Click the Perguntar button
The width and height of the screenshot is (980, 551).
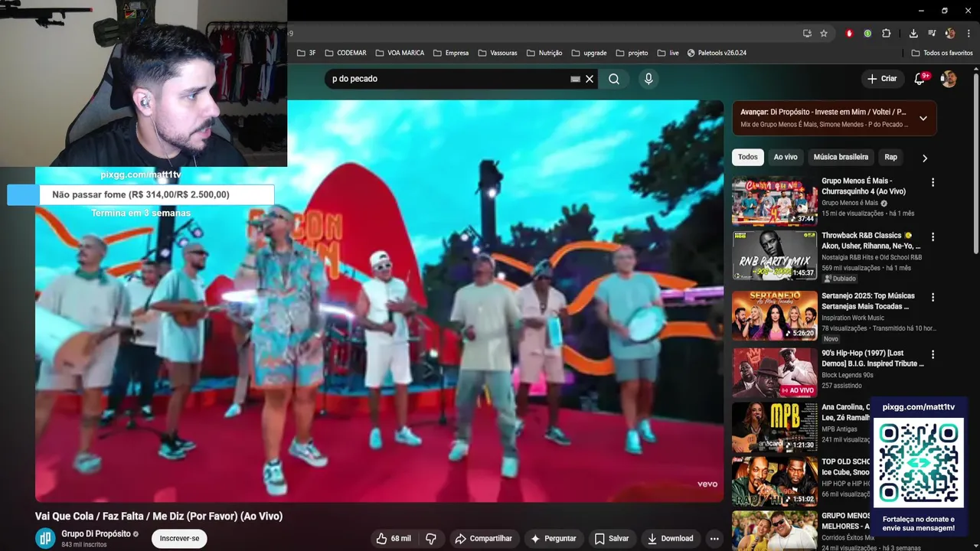click(x=553, y=539)
